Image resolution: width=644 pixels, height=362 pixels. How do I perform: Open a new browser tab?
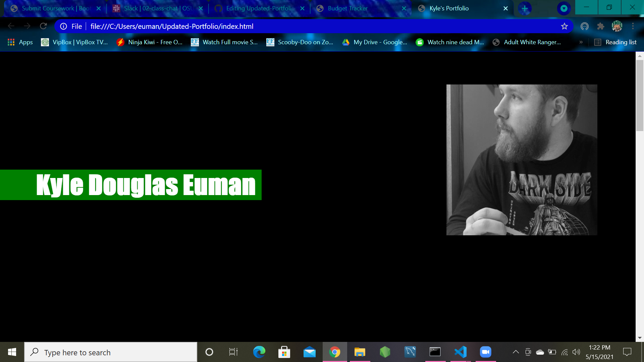pyautogui.click(x=525, y=8)
